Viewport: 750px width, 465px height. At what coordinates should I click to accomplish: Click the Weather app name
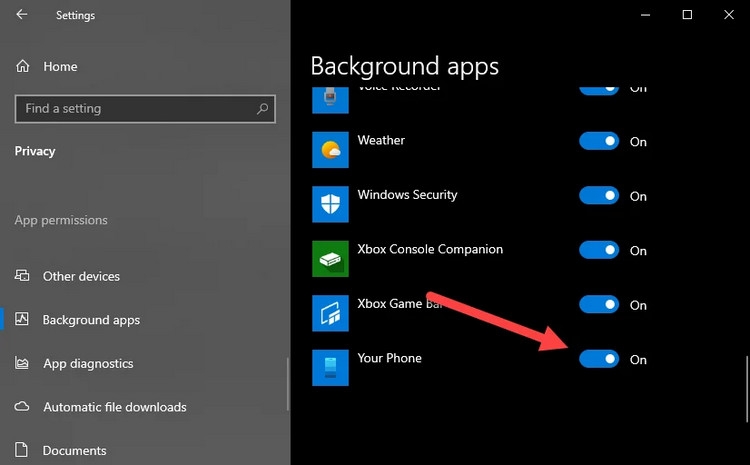[381, 141]
